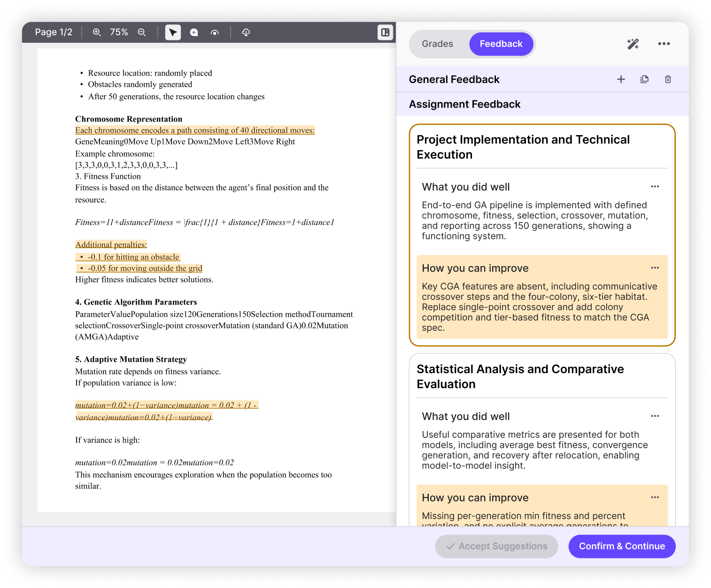Open options for Statistical 'What you did well'
711x588 pixels.
click(655, 416)
